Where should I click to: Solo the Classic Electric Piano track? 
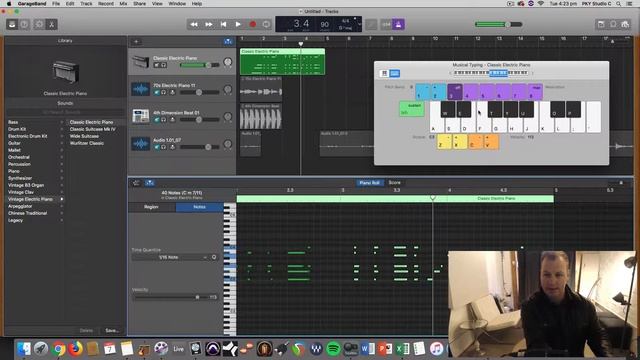pos(163,65)
